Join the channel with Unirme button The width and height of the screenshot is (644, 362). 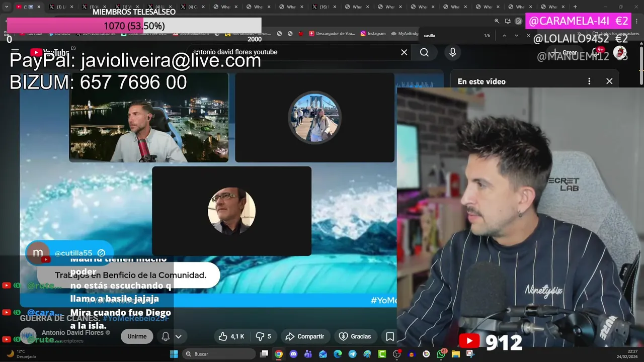point(137,336)
